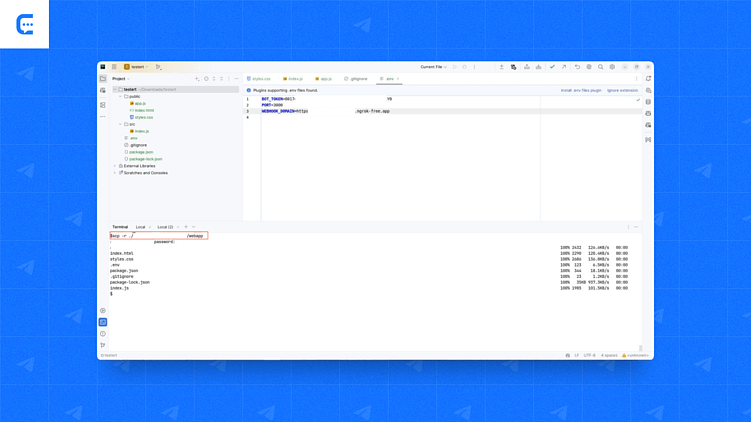Open Search Everywhere magnifier icon

point(601,67)
